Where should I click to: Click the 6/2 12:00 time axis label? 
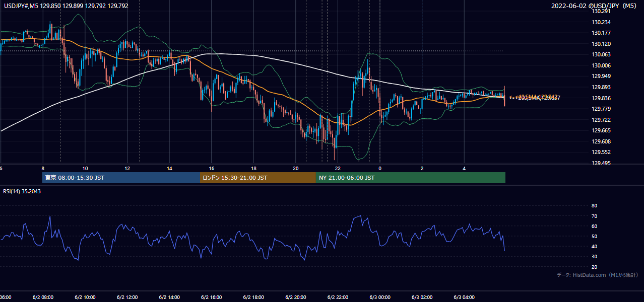(x=127, y=297)
